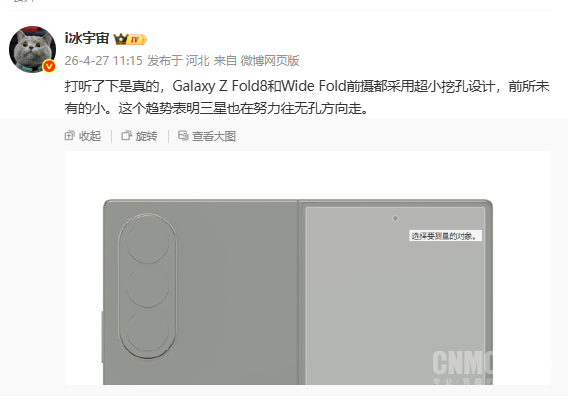Click the Galaxy Fold render image

pos(308,268)
